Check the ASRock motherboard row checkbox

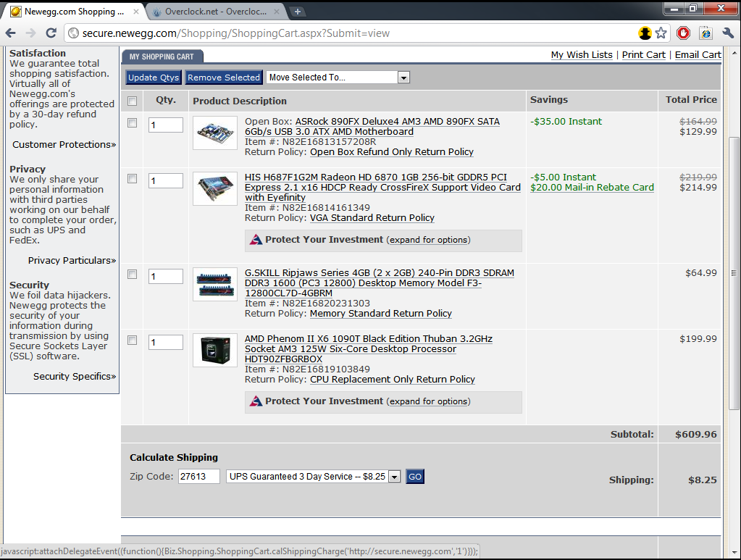pos(133,123)
